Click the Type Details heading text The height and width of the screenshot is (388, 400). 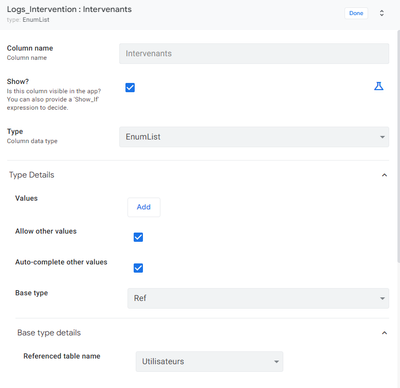coord(32,175)
